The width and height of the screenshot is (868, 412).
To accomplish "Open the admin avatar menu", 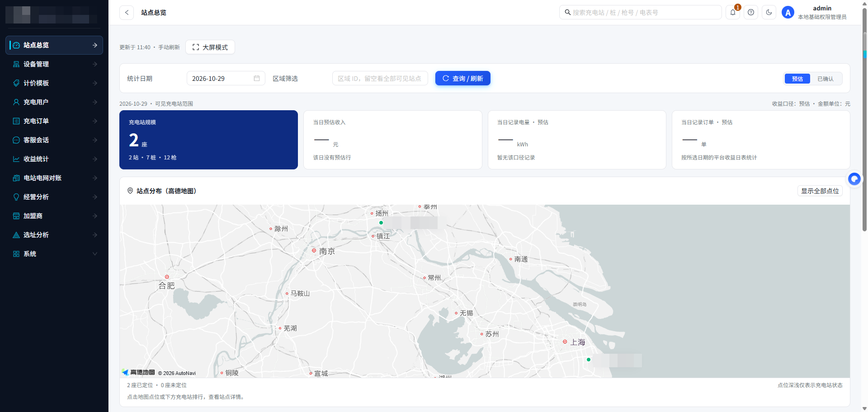I will tap(788, 13).
